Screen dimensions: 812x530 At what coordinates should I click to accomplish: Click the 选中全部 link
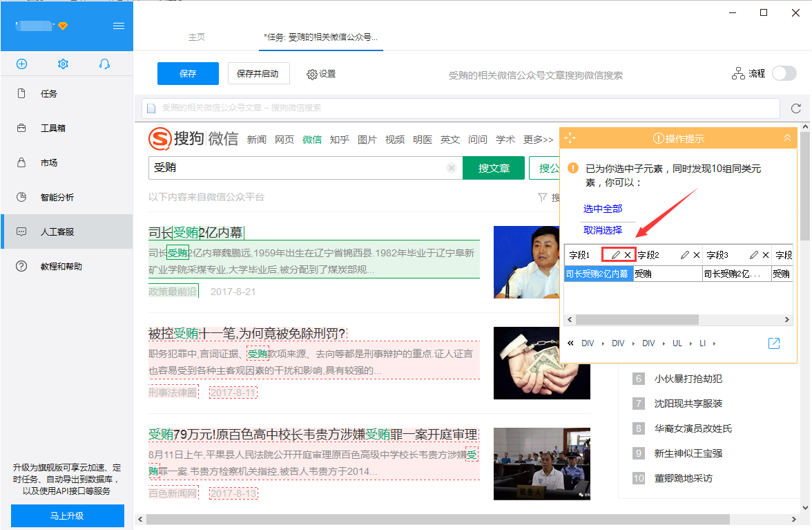602,209
